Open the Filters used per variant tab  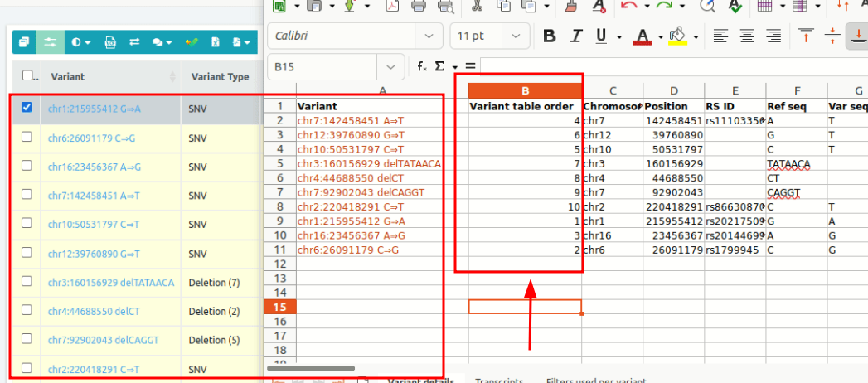[595, 381]
